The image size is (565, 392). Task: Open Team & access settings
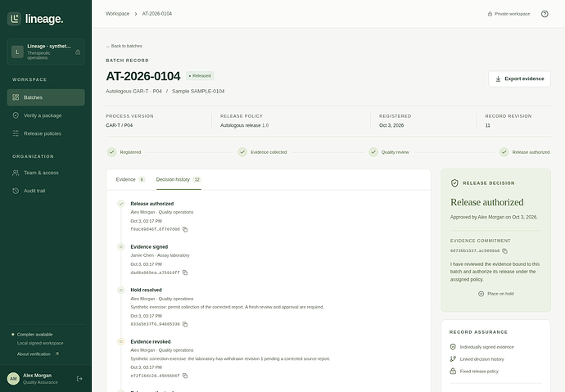[x=46, y=173]
